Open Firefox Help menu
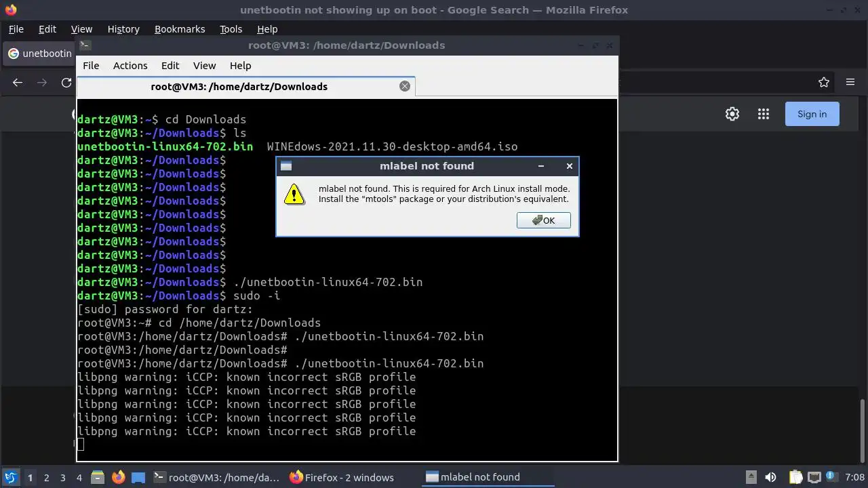Viewport: 868px width, 488px height. (267, 29)
